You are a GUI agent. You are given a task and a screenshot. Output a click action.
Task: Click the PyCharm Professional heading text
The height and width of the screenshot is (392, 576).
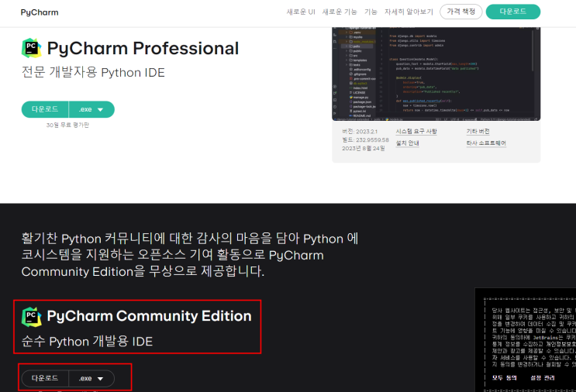[143, 49]
